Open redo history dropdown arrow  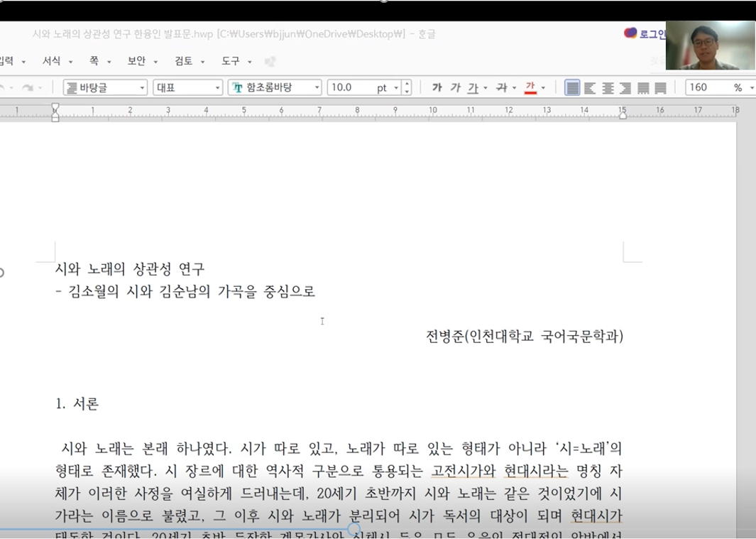pos(40,88)
